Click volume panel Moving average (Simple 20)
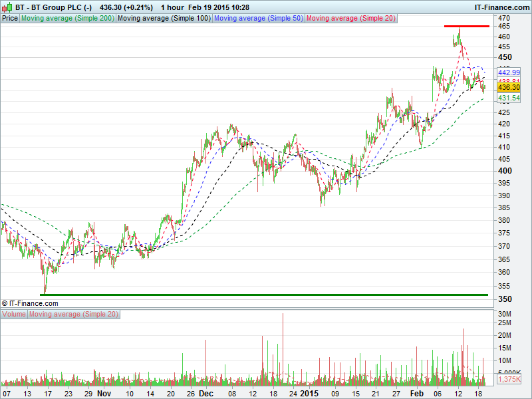532x399 pixels. pos(74,314)
